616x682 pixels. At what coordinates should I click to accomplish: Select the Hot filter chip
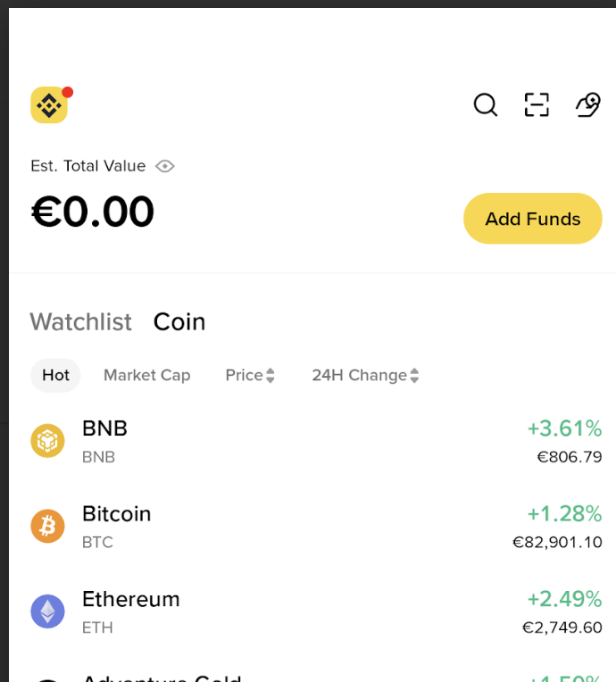coord(55,376)
